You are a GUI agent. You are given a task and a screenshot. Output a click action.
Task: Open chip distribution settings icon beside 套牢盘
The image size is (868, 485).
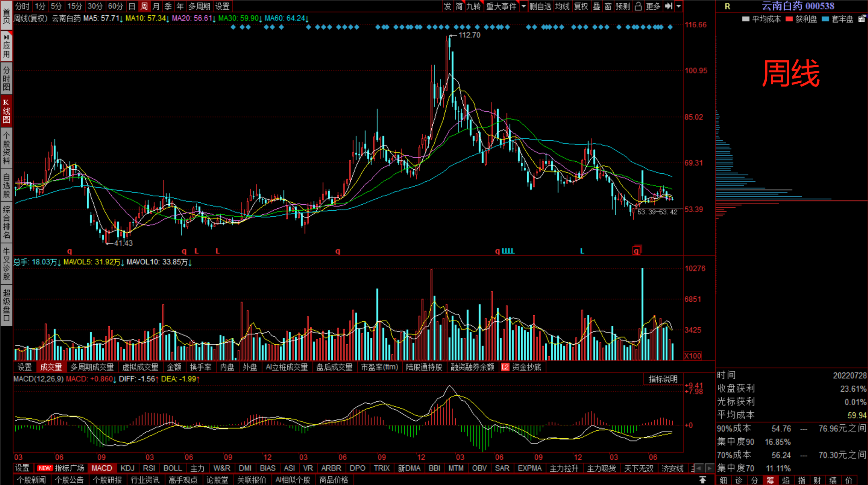point(862,19)
